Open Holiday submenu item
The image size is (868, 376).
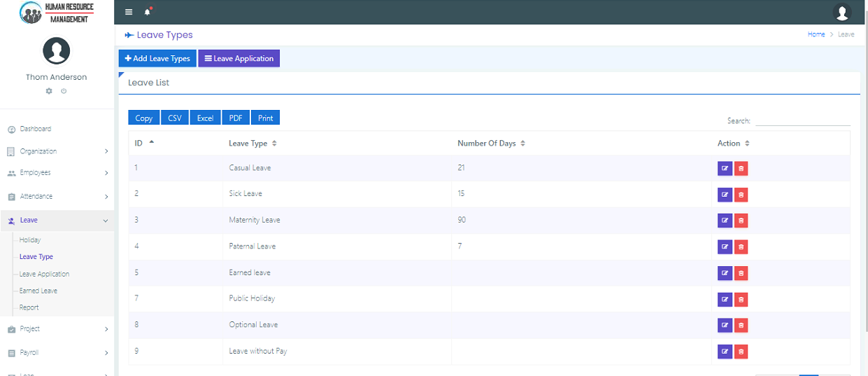coord(30,240)
